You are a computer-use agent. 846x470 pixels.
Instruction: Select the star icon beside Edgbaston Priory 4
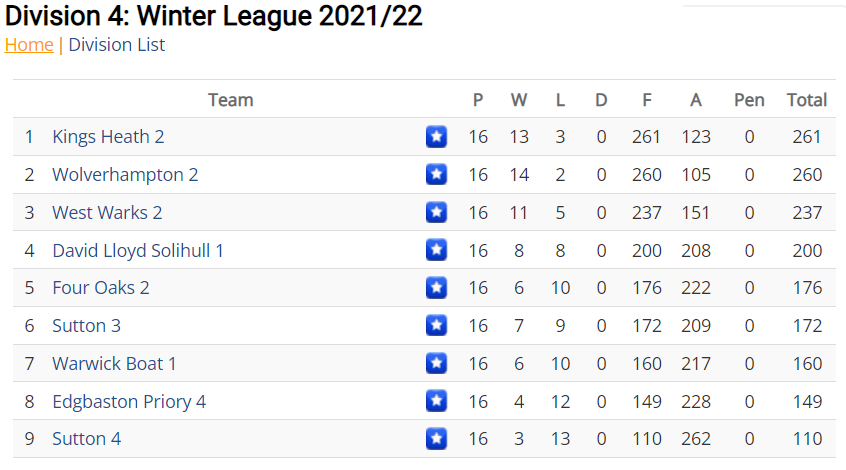[436, 401]
